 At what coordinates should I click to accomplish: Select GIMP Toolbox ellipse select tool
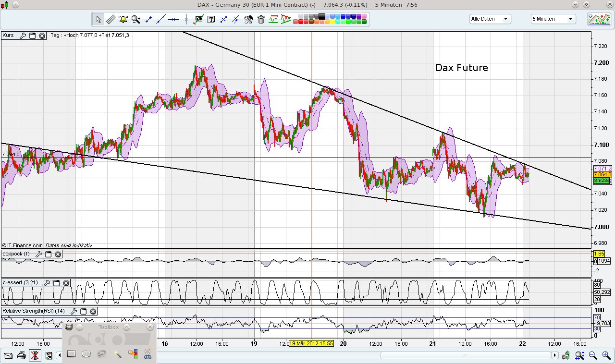[86, 354]
